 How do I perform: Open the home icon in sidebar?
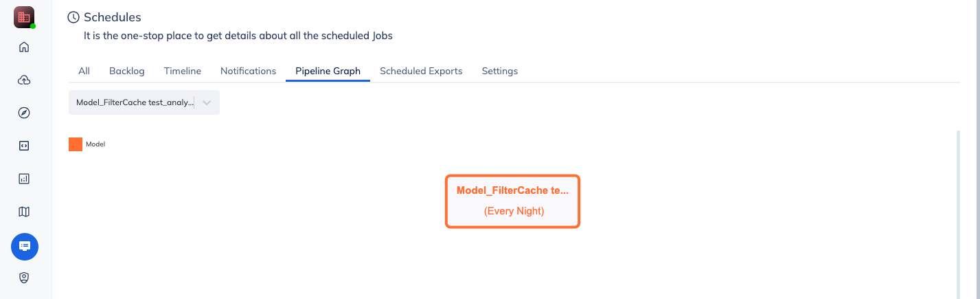[x=24, y=47]
